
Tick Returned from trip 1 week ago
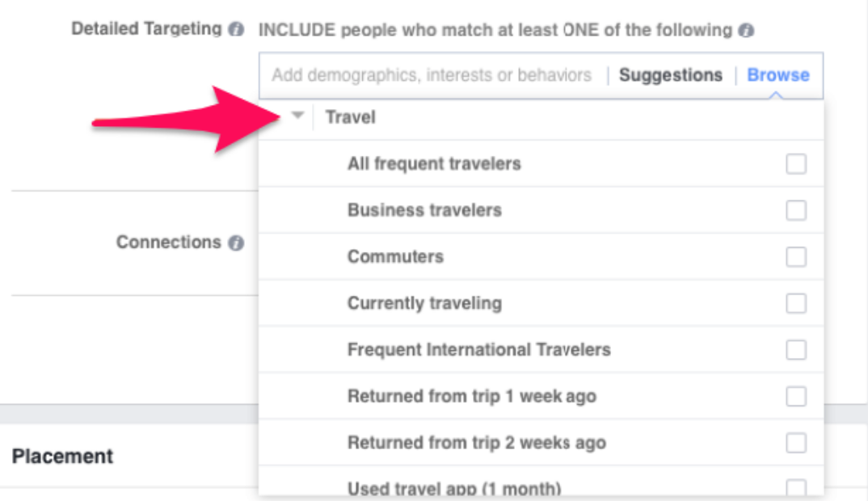[x=795, y=397]
